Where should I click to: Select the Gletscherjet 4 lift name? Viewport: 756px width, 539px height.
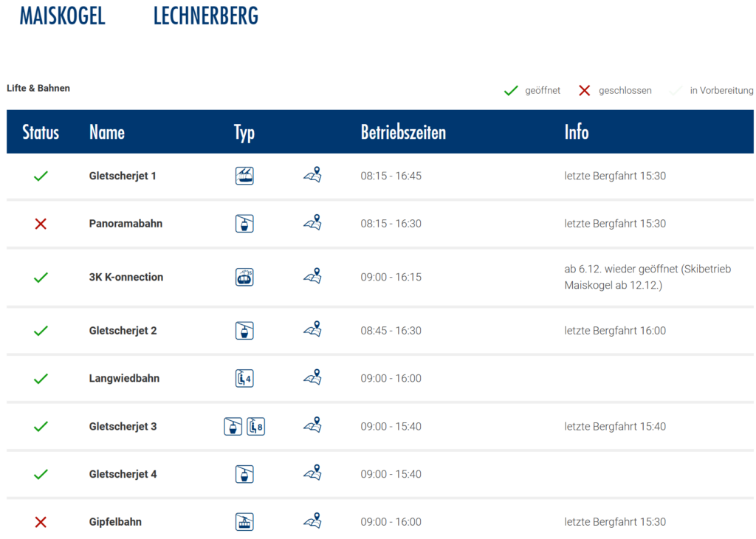(123, 474)
